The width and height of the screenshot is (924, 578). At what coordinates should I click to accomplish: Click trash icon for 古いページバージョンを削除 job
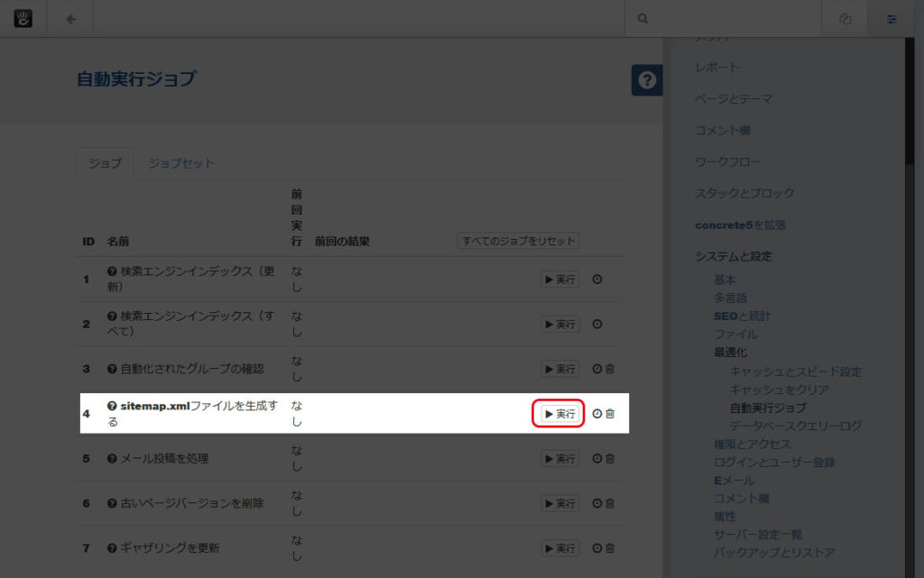point(610,503)
